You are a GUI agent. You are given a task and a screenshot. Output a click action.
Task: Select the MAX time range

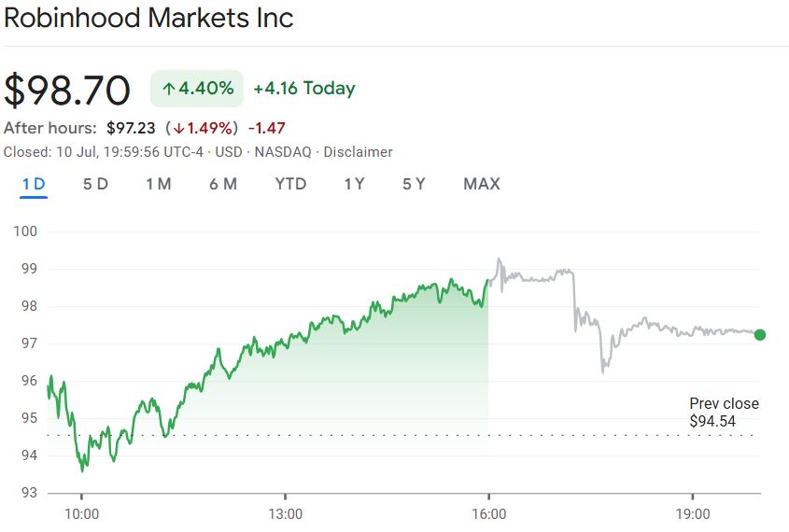pyautogui.click(x=482, y=184)
